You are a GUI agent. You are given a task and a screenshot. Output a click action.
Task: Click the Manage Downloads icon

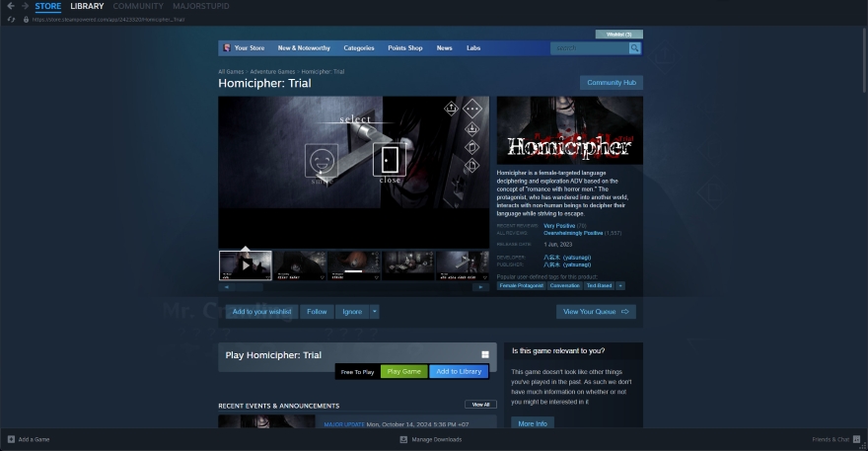pyautogui.click(x=403, y=439)
